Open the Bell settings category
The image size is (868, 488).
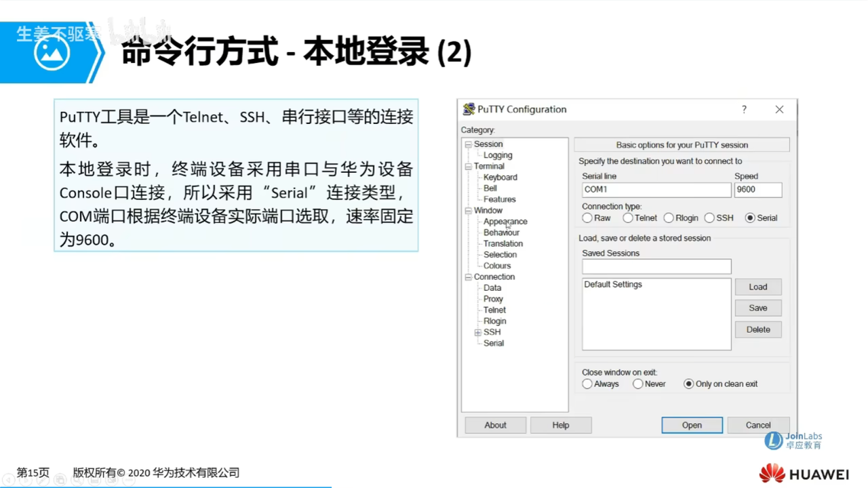click(490, 188)
